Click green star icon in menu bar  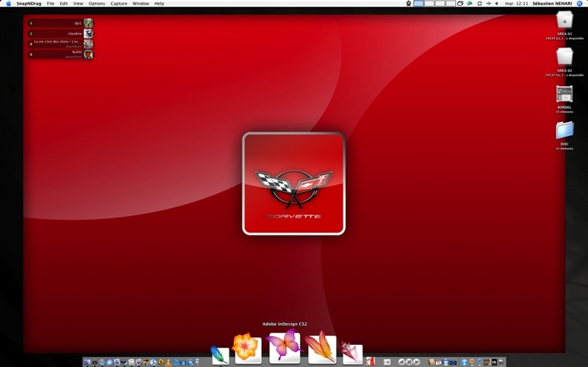pos(470,4)
